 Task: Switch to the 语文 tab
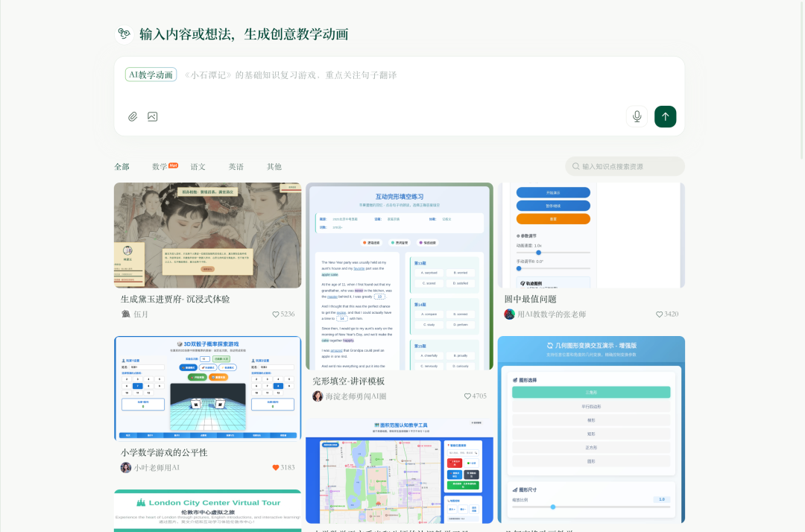coord(198,167)
